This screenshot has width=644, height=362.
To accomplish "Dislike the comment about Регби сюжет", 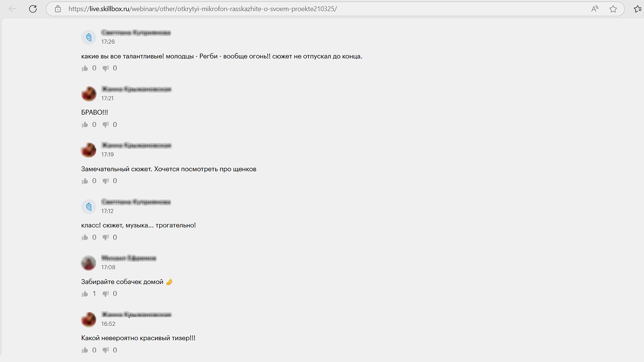I will tap(106, 68).
